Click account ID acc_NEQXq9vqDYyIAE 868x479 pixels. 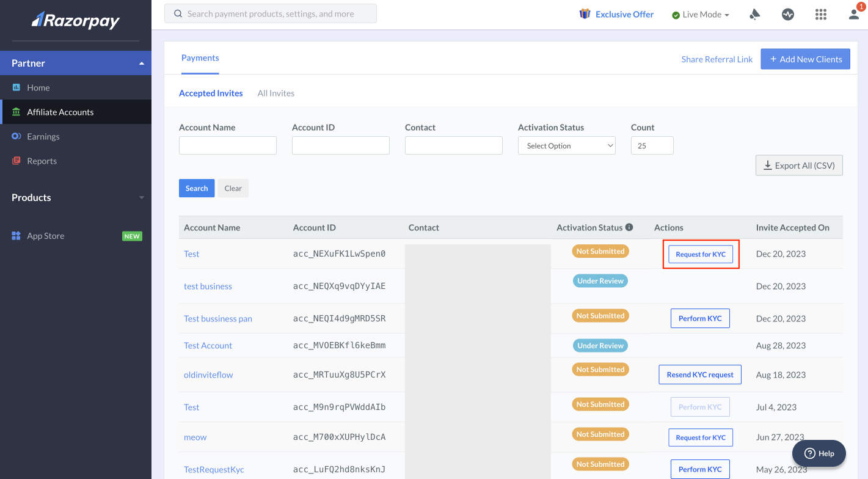339,286
